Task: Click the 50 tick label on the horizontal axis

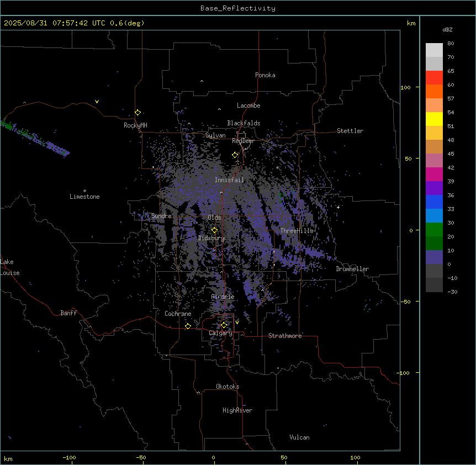Action: (x=284, y=457)
